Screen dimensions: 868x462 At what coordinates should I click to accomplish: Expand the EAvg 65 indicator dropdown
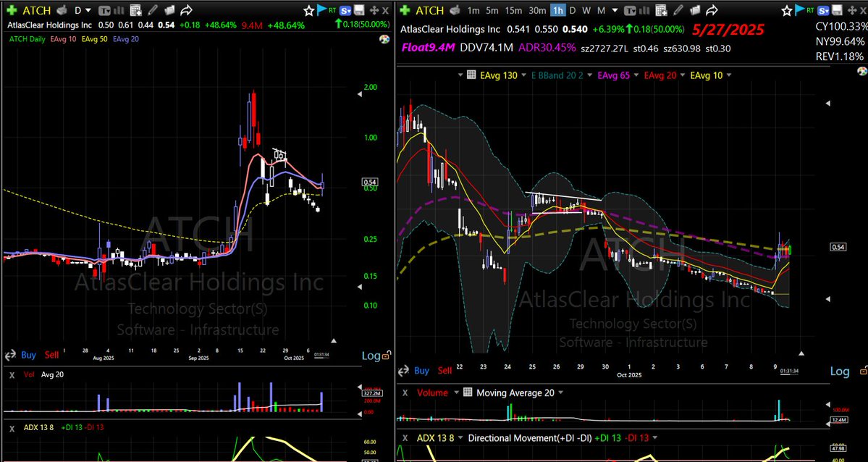coord(636,75)
